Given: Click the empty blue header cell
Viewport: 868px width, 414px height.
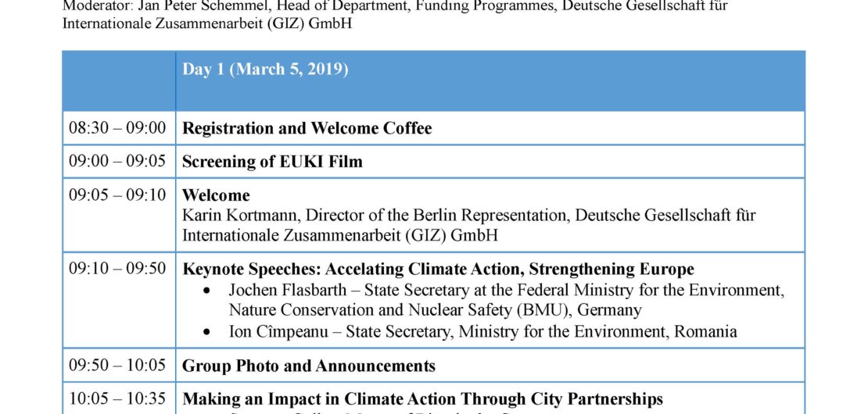Looking at the screenshot, I should coord(119,80).
